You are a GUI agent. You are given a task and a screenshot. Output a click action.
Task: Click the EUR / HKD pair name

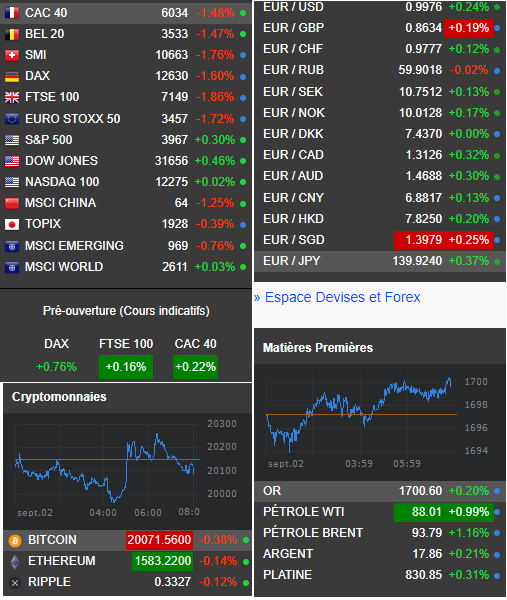pyautogui.click(x=293, y=219)
